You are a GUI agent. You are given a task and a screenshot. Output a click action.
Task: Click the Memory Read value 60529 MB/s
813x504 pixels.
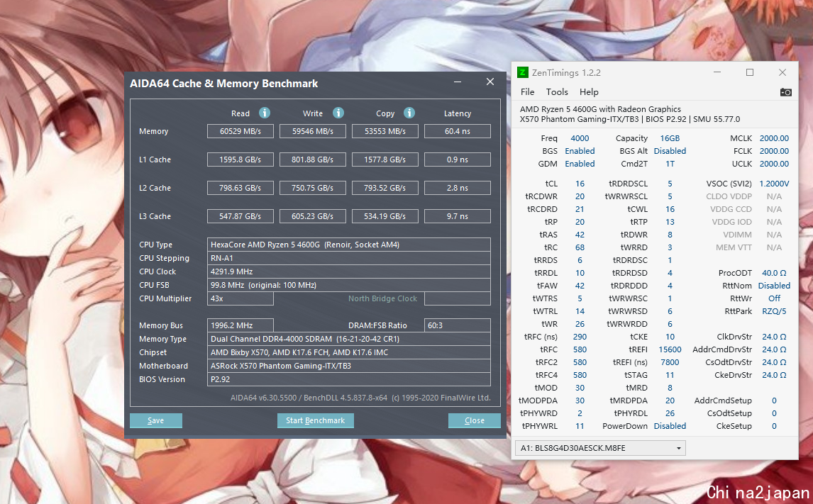point(240,132)
